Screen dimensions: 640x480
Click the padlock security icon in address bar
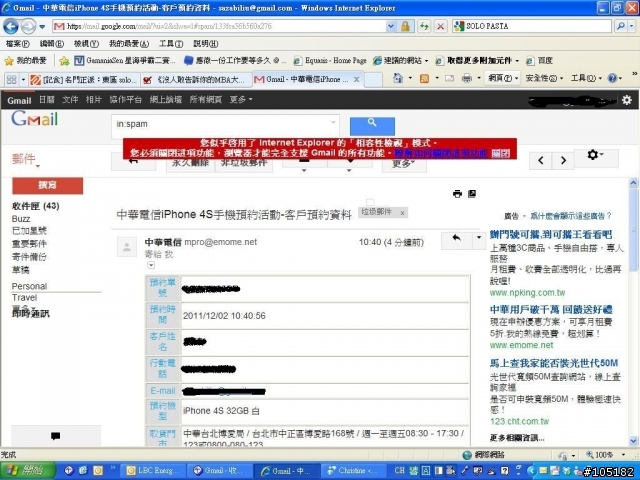[x=405, y=27]
